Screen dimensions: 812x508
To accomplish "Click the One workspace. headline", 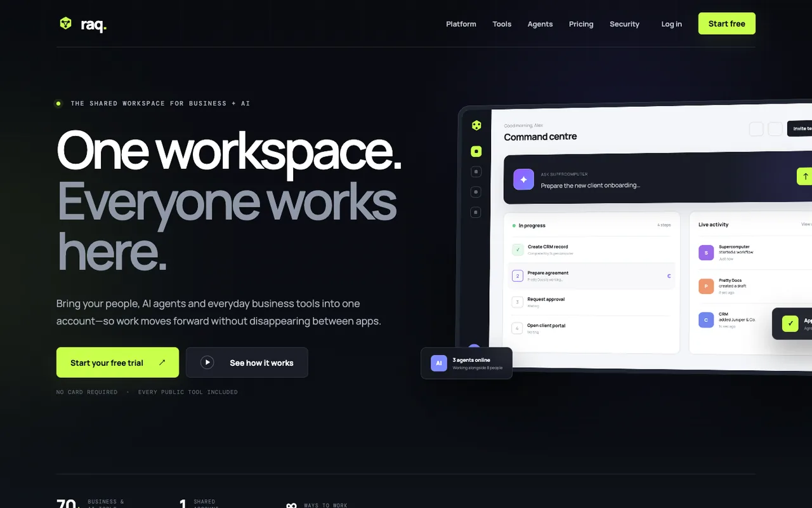I will (229, 150).
